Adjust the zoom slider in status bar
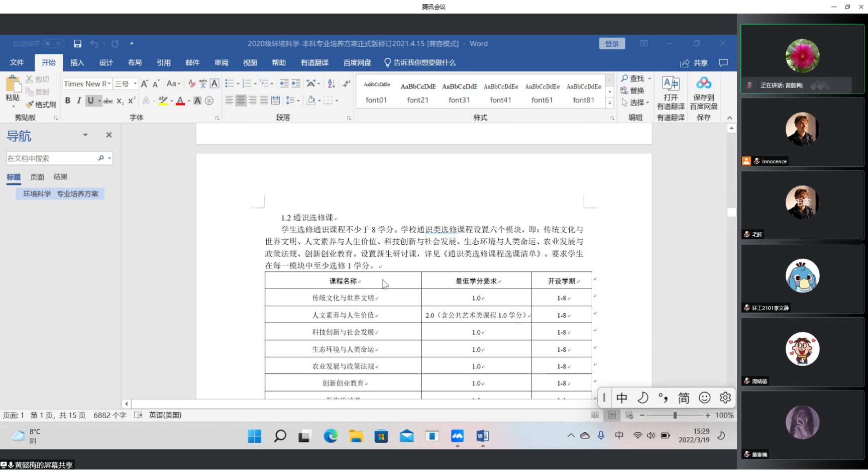 click(x=675, y=415)
